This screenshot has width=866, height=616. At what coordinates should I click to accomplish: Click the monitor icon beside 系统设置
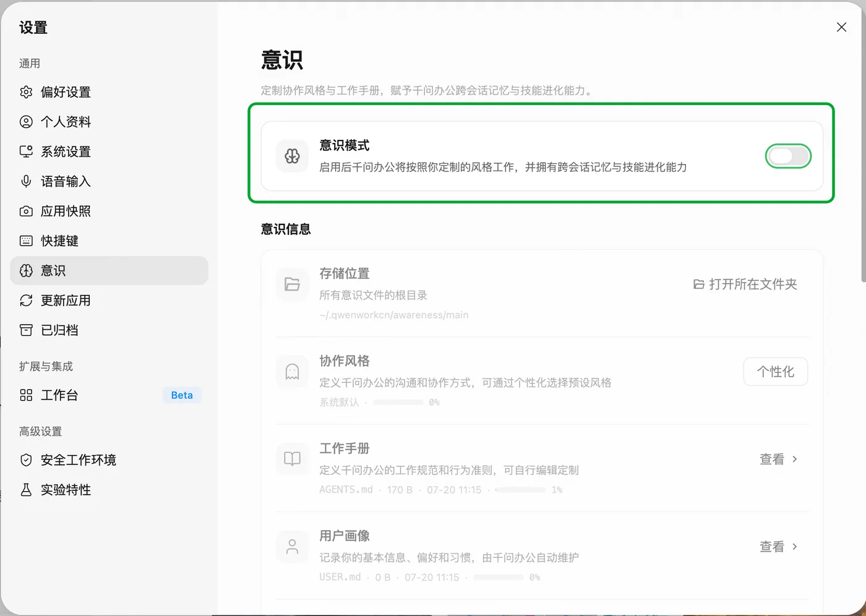click(x=26, y=152)
